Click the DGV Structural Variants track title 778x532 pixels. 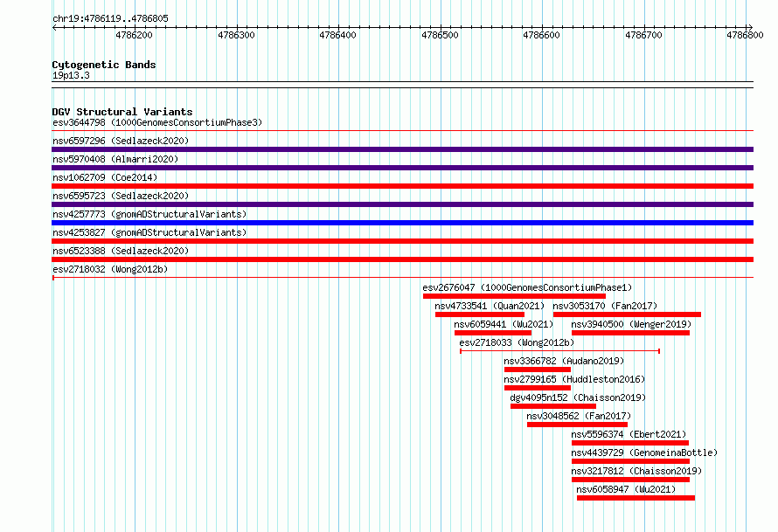pyautogui.click(x=122, y=112)
